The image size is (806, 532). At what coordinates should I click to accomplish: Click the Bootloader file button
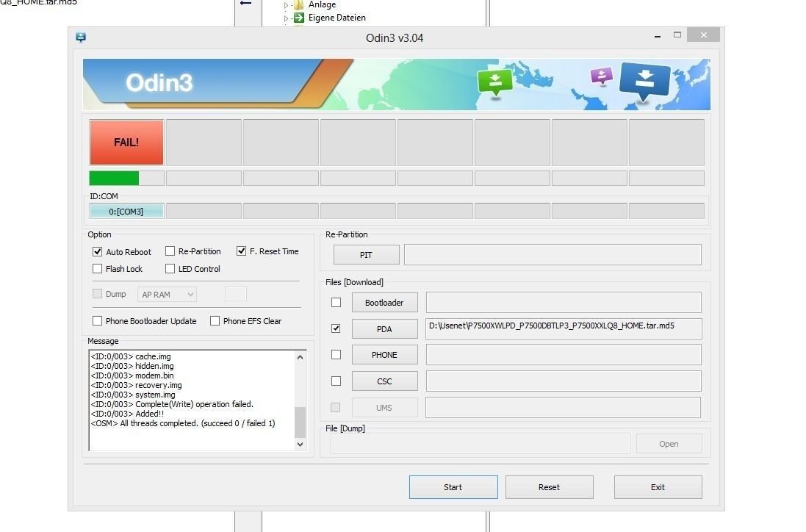pos(384,302)
